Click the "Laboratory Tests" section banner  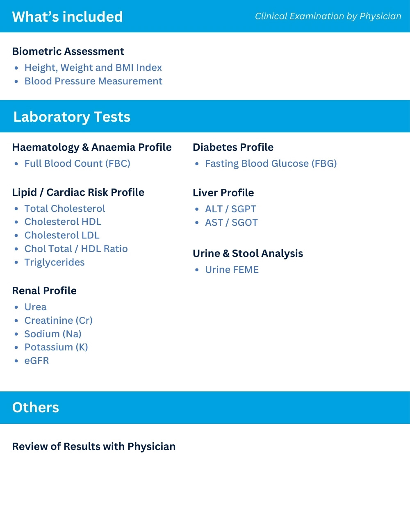72,117
